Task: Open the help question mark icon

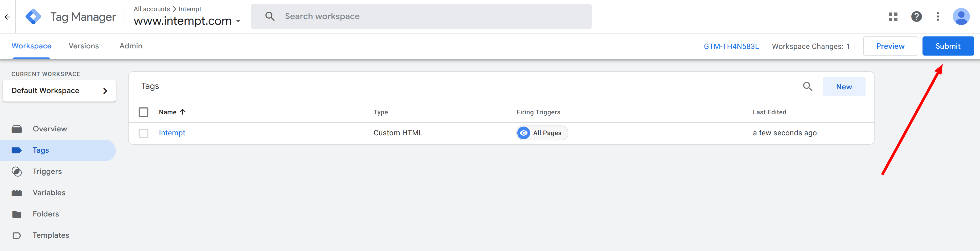Action: 916,17
